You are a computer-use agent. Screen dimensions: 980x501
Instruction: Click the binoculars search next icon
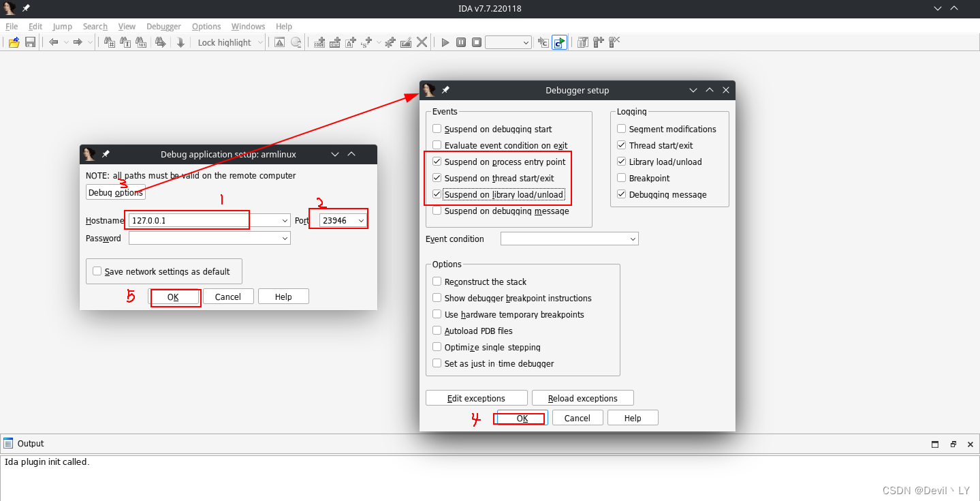(x=161, y=42)
